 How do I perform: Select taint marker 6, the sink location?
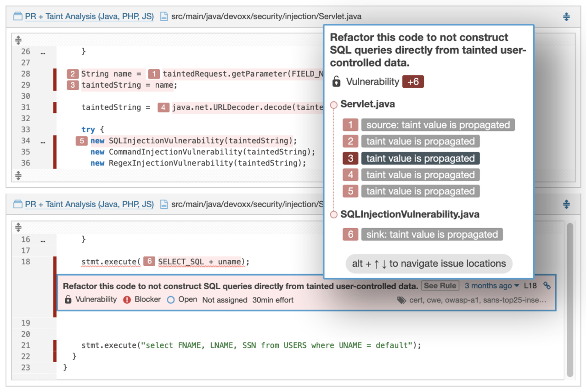[351, 234]
